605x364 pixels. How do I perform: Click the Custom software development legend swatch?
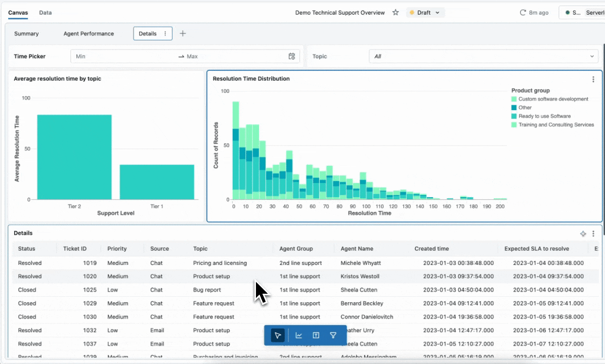pos(514,99)
